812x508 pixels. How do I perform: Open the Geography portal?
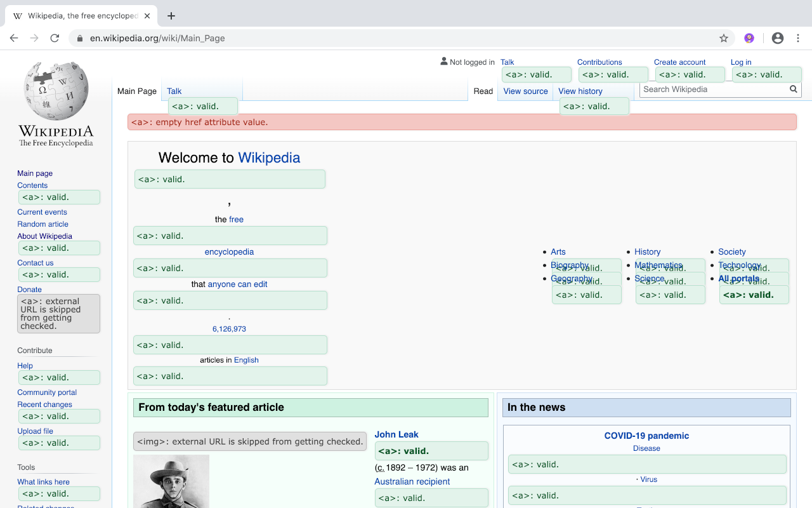click(572, 279)
